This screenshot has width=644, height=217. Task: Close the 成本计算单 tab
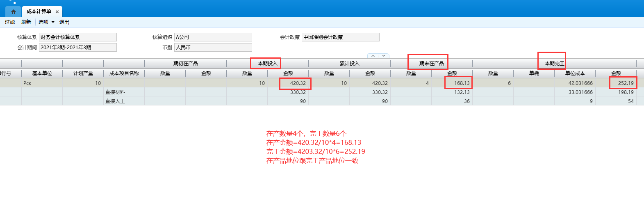pyautogui.click(x=57, y=12)
